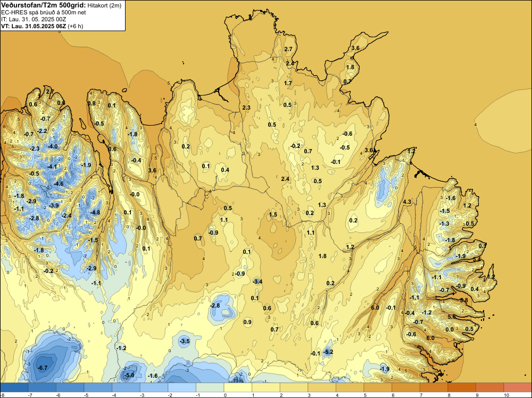
Task: Click the -4.6 temperature value
Action: coord(59,184)
